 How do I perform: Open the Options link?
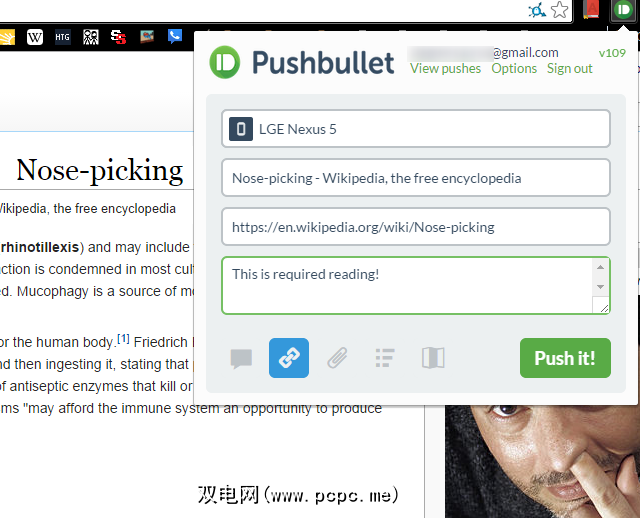514,69
